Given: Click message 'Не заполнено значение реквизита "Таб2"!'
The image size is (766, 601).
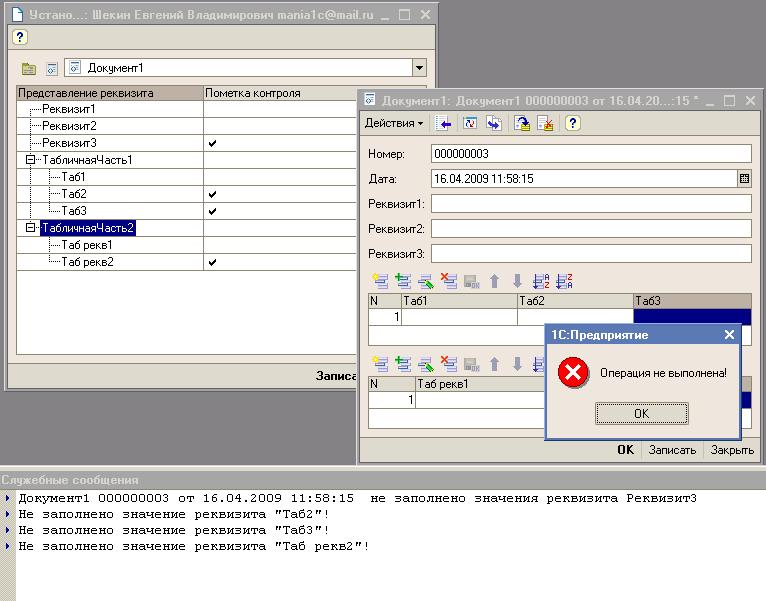Looking at the screenshot, I should pos(174,515).
